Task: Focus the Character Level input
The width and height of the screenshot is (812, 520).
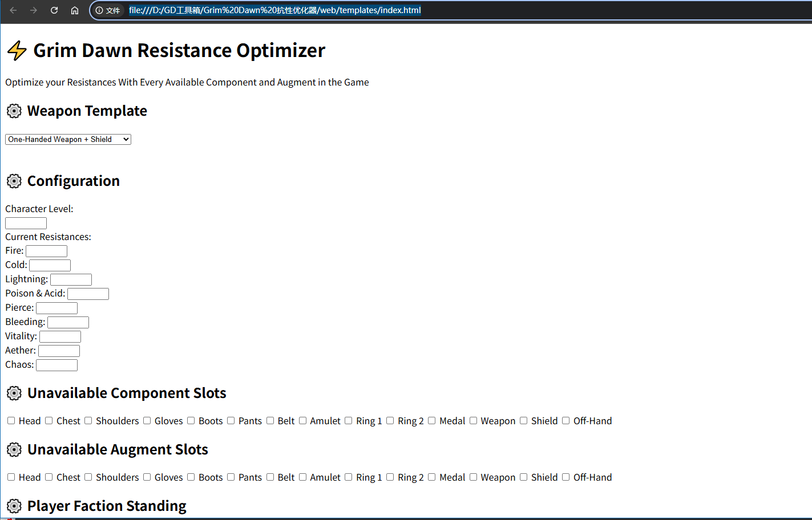Action: pyautogui.click(x=26, y=223)
